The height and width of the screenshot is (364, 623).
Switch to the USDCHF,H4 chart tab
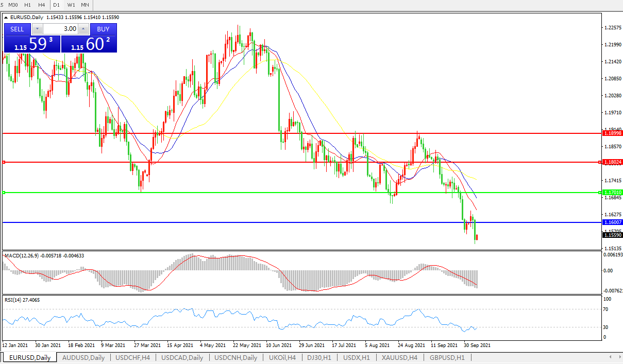tap(132, 357)
